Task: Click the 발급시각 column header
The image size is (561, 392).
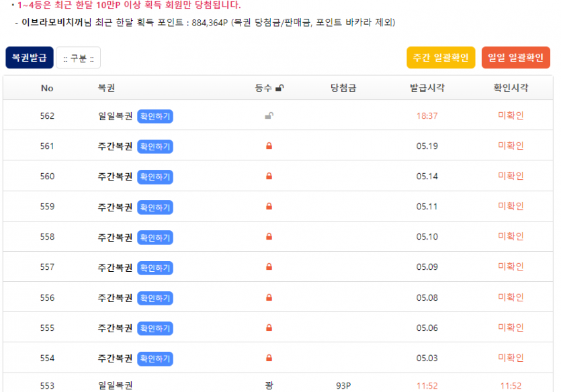Action: click(x=427, y=88)
